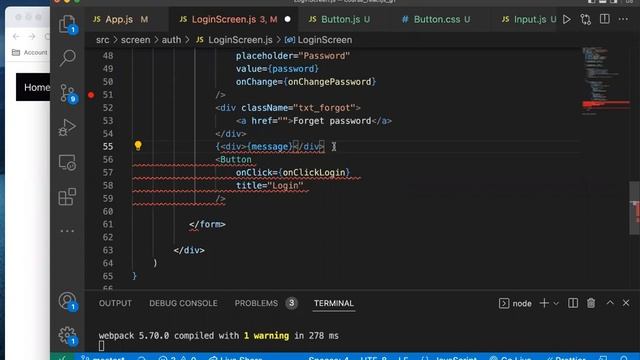Viewport: 640px width, 360px height.
Task: Click the Go Live status bar item
Action: [x=511, y=358]
